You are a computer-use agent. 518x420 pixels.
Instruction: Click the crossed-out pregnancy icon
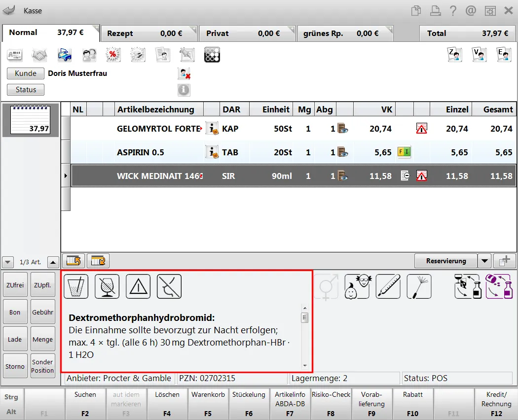click(169, 286)
